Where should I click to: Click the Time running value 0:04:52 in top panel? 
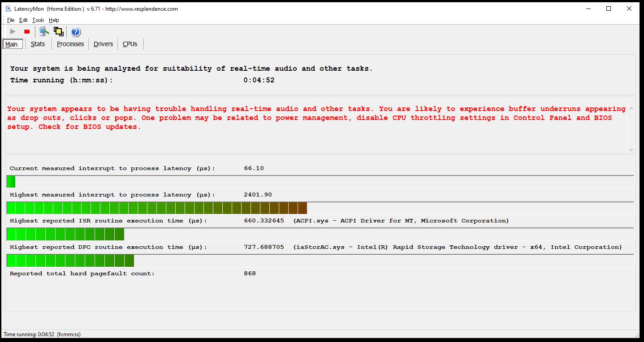tap(259, 80)
